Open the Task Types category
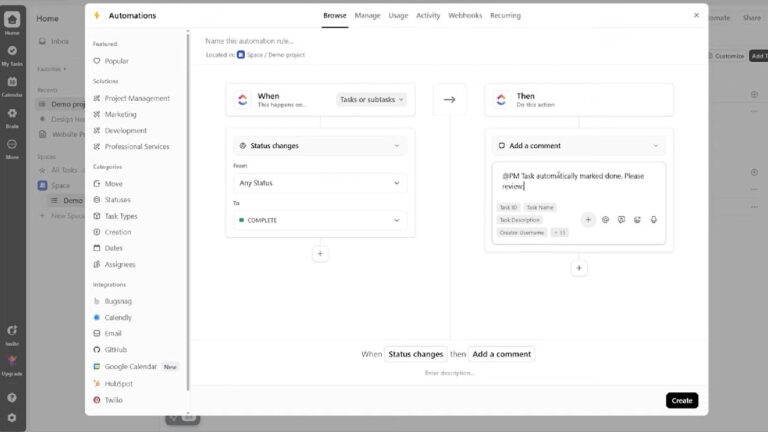Viewport: 768px width, 432px height. (x=115, y=216)
